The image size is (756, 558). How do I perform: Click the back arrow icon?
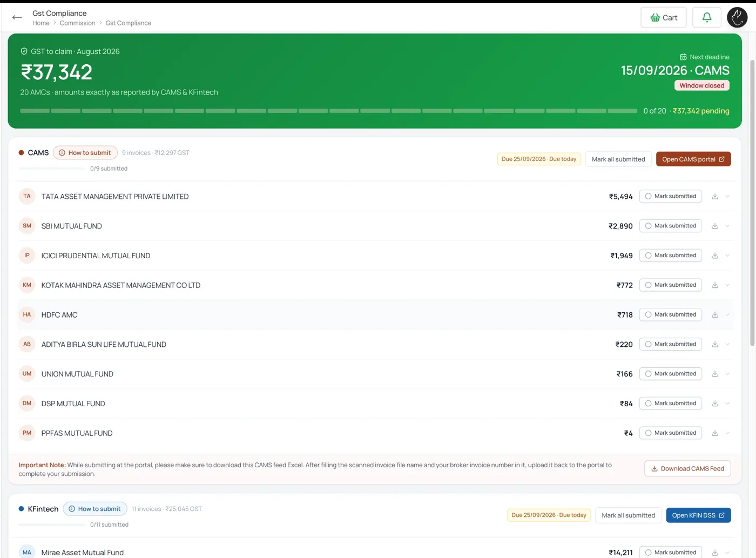(x=17, y=17)
